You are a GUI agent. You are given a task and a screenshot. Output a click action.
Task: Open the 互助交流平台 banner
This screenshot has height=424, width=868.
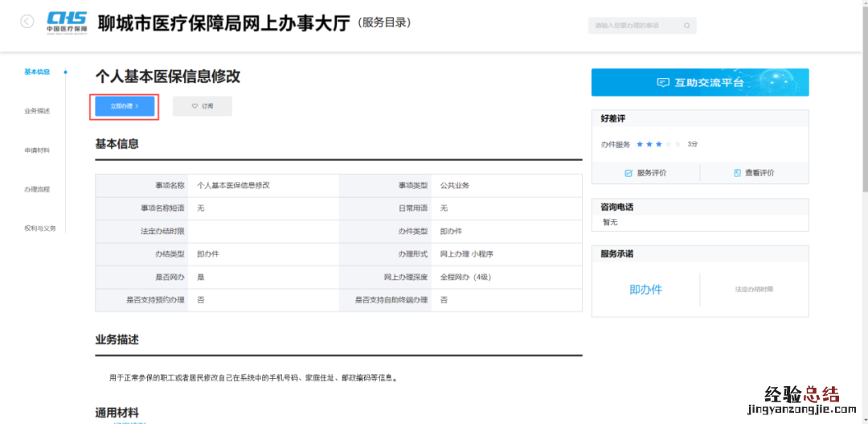click(699, 82)
